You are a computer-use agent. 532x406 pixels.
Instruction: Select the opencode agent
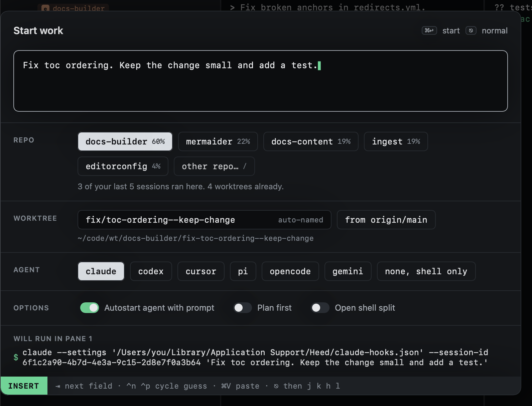tap(290, 271)
